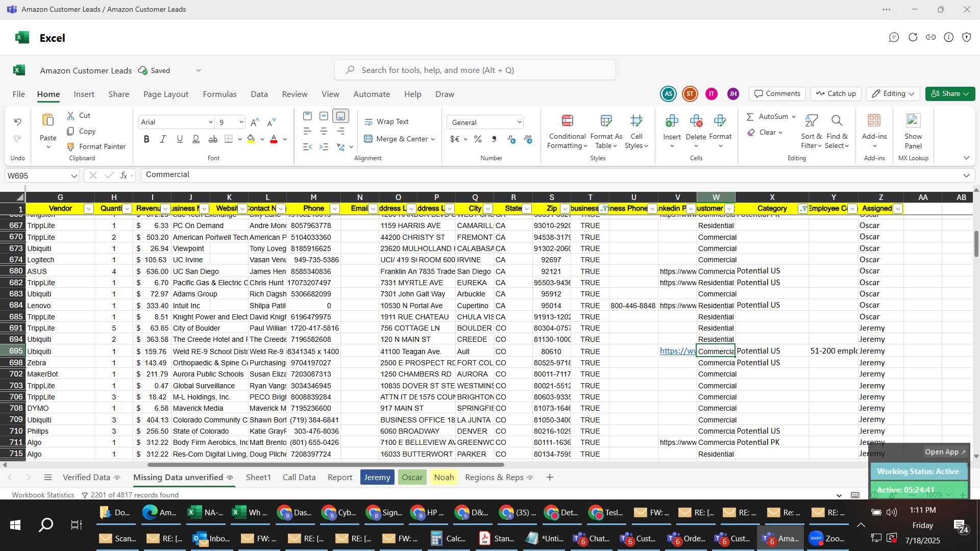Toggle top vertical alignment
Screen dimensions: 980x551
click(307, 116)
